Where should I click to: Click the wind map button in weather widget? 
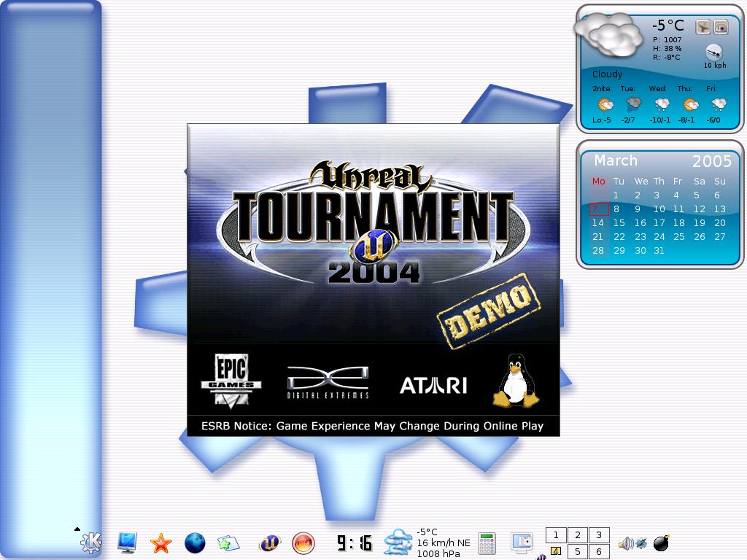[x=703, y=28]
